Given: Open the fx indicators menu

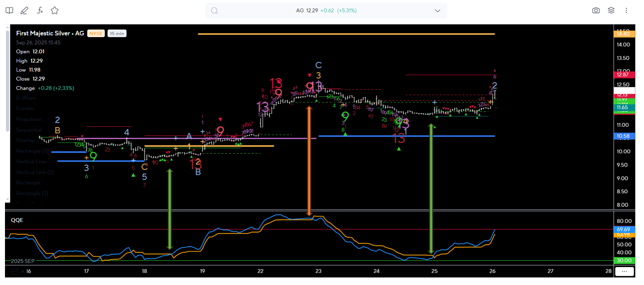Looking at the screenshot, I should click(40, 10).
